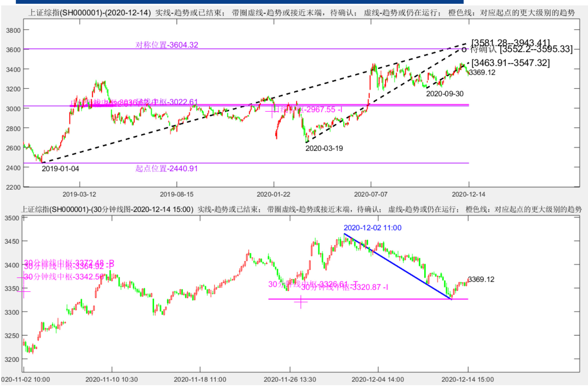Screen dimensions: 588x386
Task: Click the 2020-09-30 date annotation
Action: pos(445,94)
